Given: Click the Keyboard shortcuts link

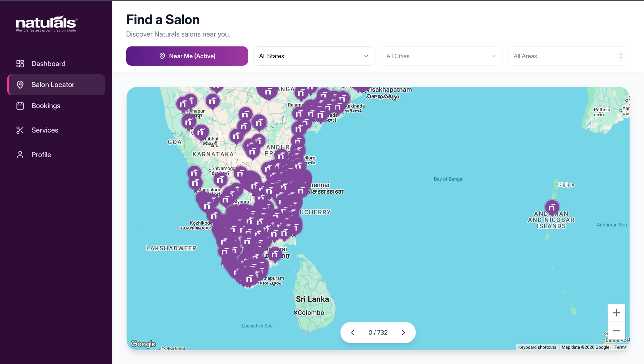Looking at the screenshot, I should (537, 347).
